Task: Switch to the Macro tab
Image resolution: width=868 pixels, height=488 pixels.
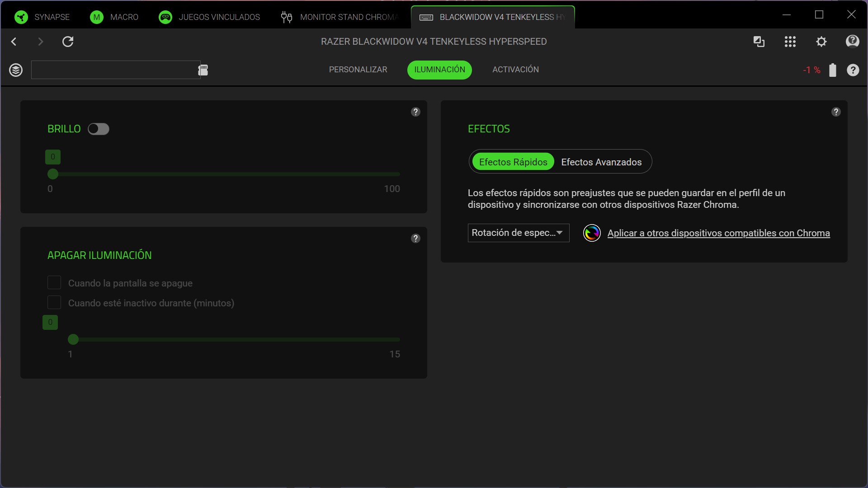Action: point(114,17)
